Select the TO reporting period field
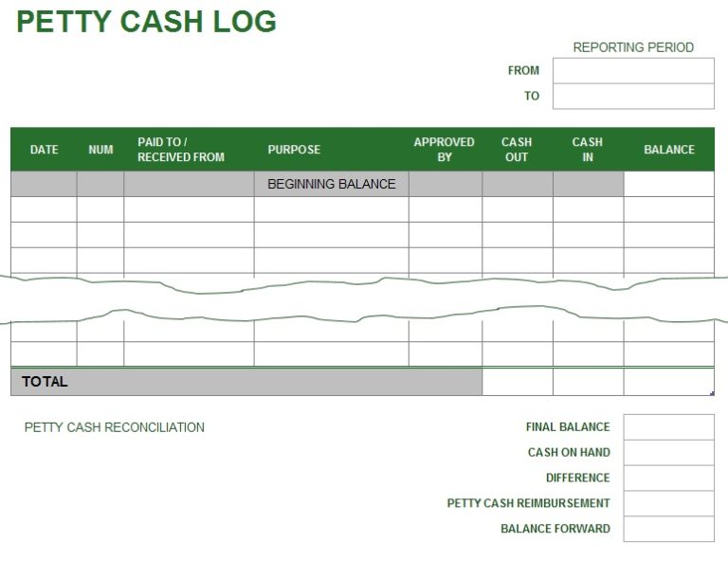Viewport: 728px width, 578px height. point(633,97)
